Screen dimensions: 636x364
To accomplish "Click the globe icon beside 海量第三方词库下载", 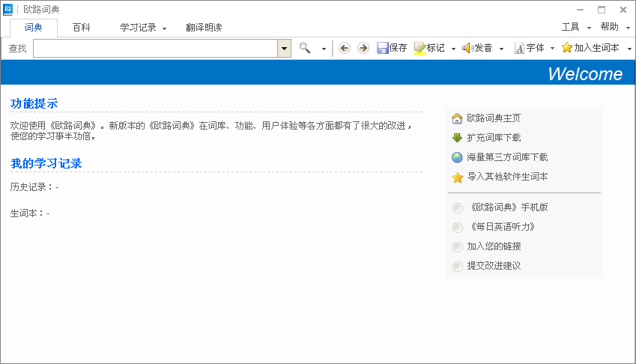I will pyautogui.click(x=457, y=157).
